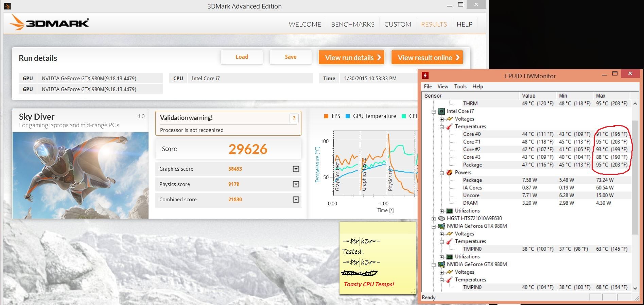The width and height of the screenshot is (644, 305).
Task: Collapse the Powers tree node
Action: coord(441,173)
